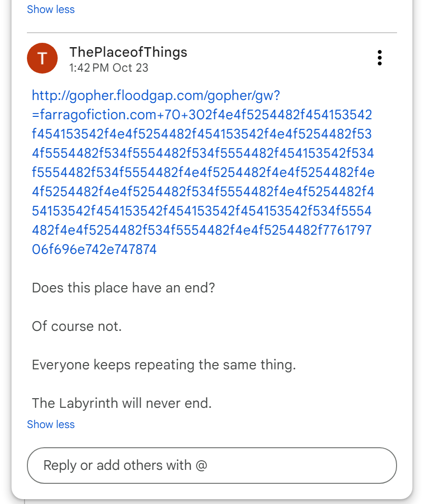Click the "Of course not." line
Viewport: 435px width, 504px height.
(x=77, y=327)
